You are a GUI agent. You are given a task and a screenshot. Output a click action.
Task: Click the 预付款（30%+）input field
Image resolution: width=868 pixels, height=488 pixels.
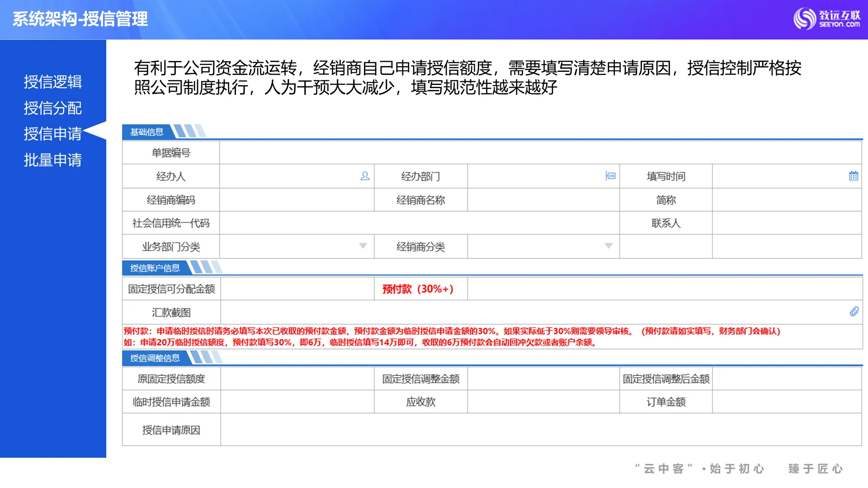665,289
